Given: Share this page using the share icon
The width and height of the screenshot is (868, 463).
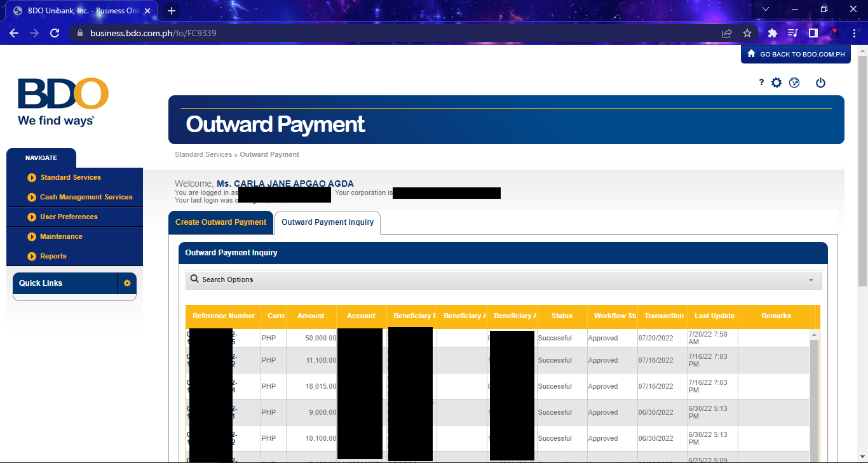Looking at the screenshot, I should pyautogui.click(x=727, y=33).
